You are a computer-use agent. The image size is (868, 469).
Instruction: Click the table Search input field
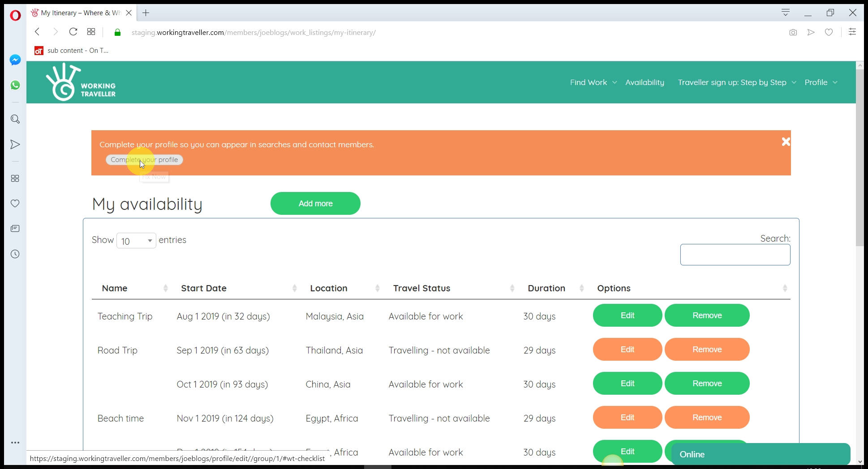(735, 255)
